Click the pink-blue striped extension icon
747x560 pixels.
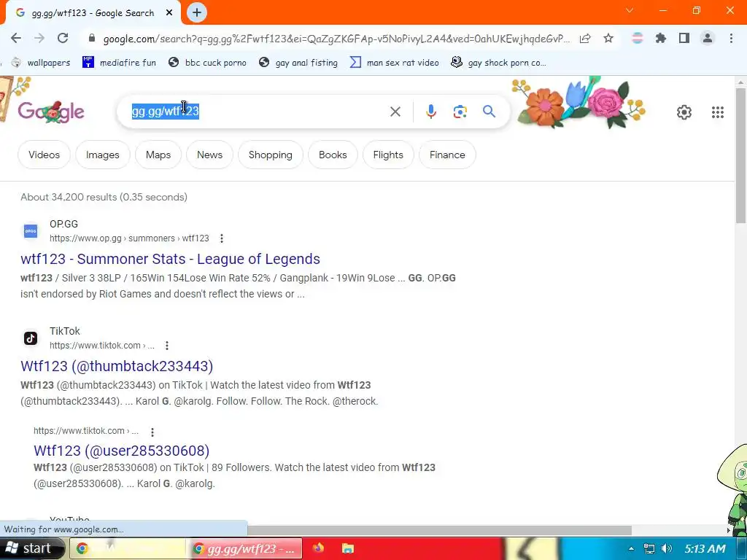[x=638, y=38]
